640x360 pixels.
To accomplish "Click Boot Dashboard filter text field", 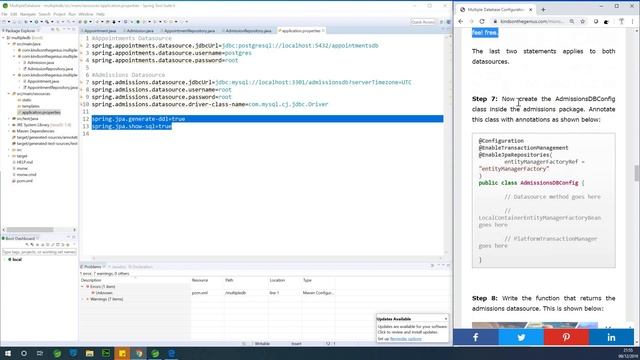I will (39, 252).
